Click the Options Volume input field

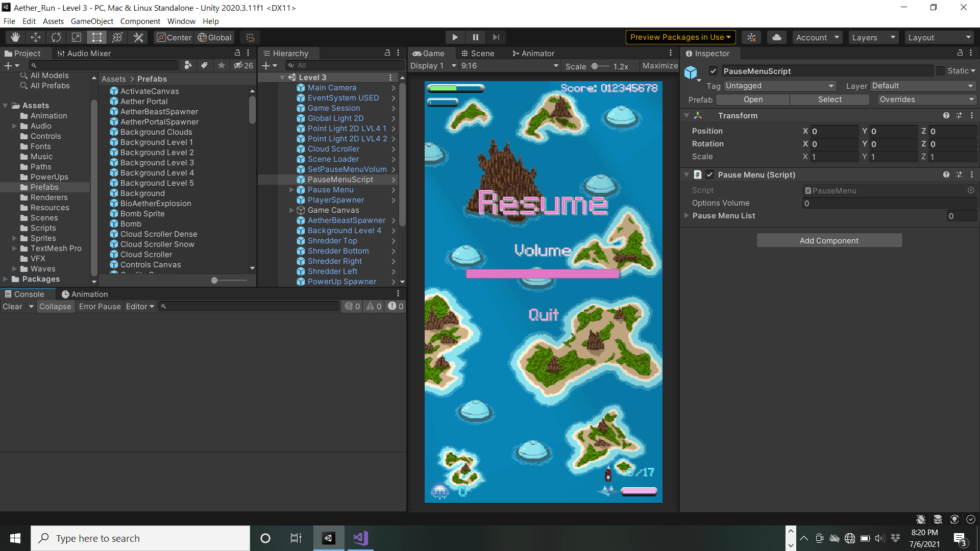point(888,203)
